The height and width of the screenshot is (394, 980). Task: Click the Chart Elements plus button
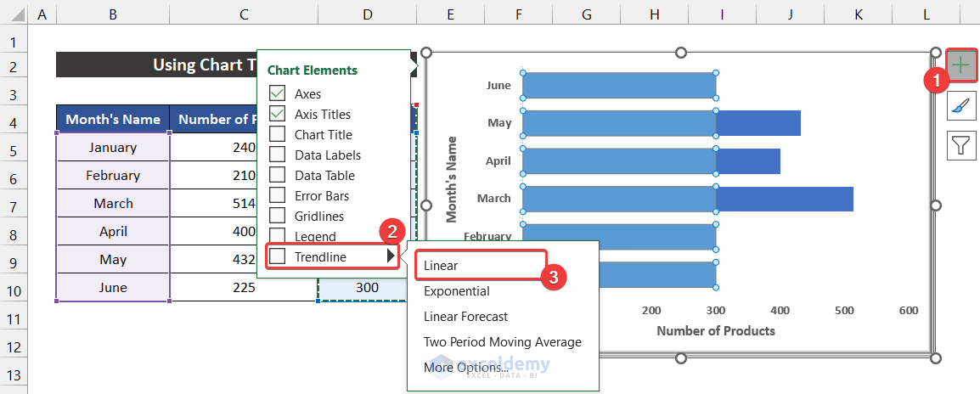(960, 65)
